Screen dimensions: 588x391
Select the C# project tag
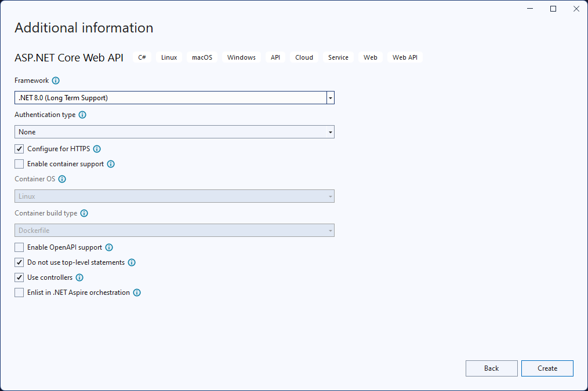pos(142,57)
